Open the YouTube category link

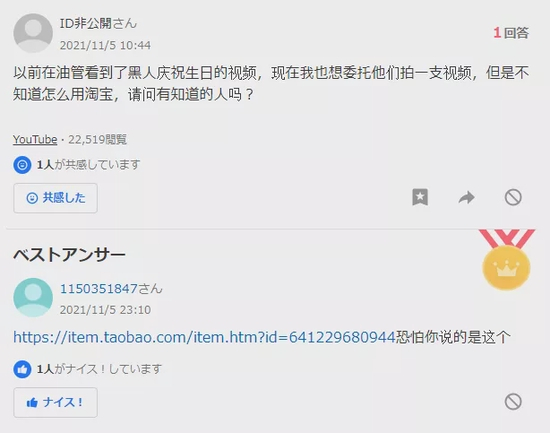[35, 139]
